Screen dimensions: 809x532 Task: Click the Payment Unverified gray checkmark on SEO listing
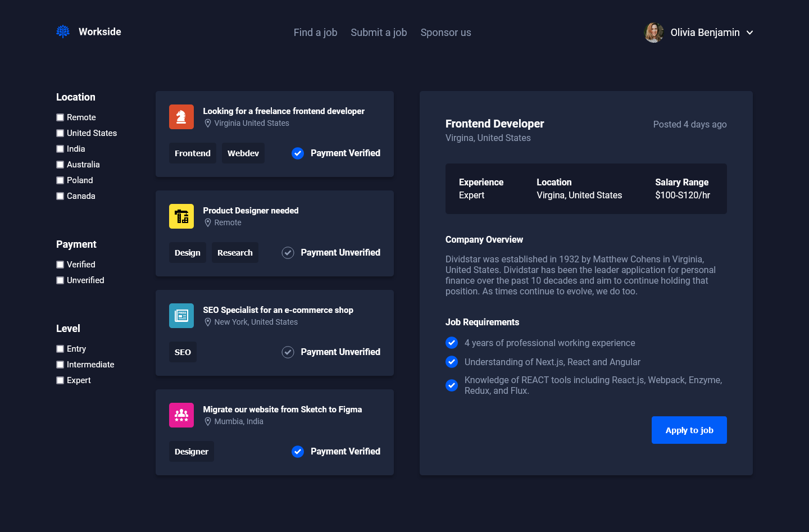click(x=288, y=352)
